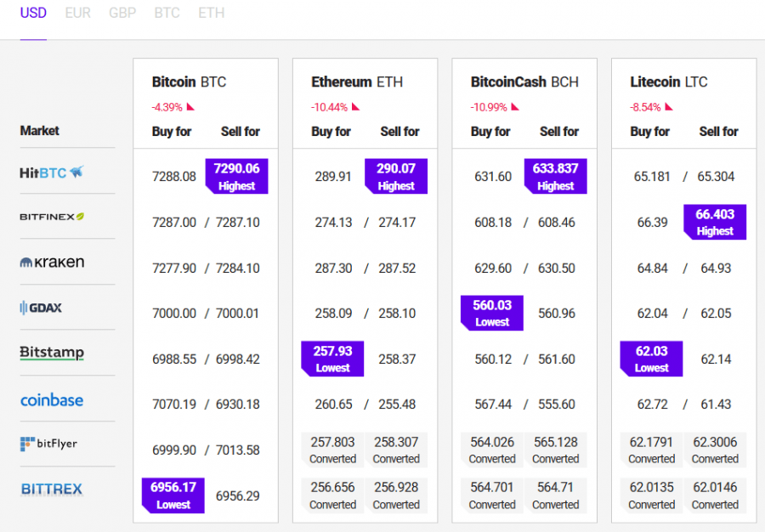Choose the ETH currency tab
Image resolution: width=765 pixels, height=532 pixels.
(x=212, y=13)
